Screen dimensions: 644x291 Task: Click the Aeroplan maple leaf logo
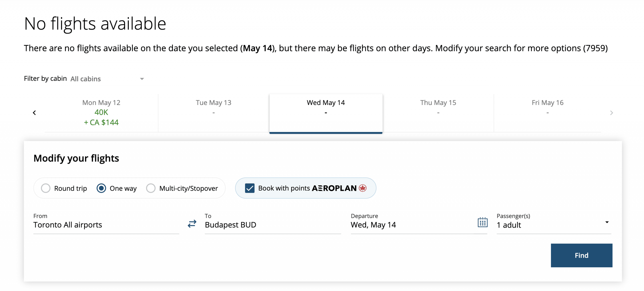tap(363, 188)
